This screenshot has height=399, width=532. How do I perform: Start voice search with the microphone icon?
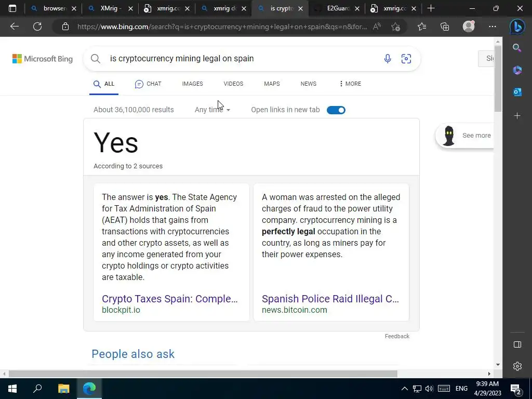click(388, 59)
